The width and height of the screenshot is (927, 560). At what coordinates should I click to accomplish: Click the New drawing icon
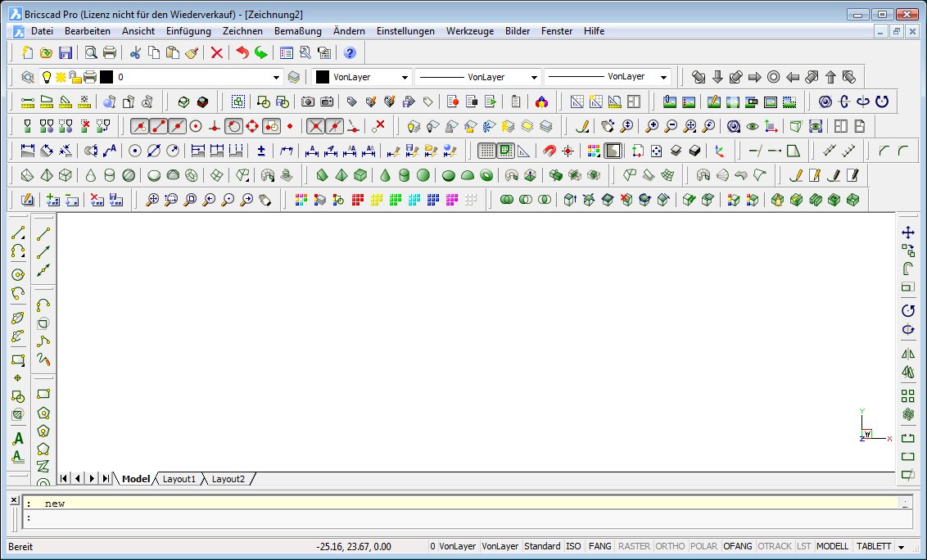(27, 52)
